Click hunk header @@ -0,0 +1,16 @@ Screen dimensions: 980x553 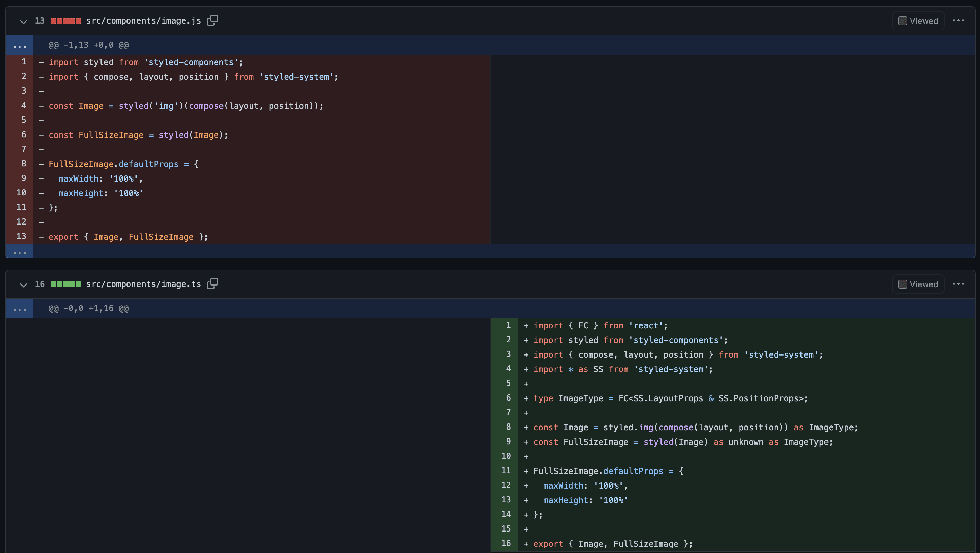(x=88, y=309)
